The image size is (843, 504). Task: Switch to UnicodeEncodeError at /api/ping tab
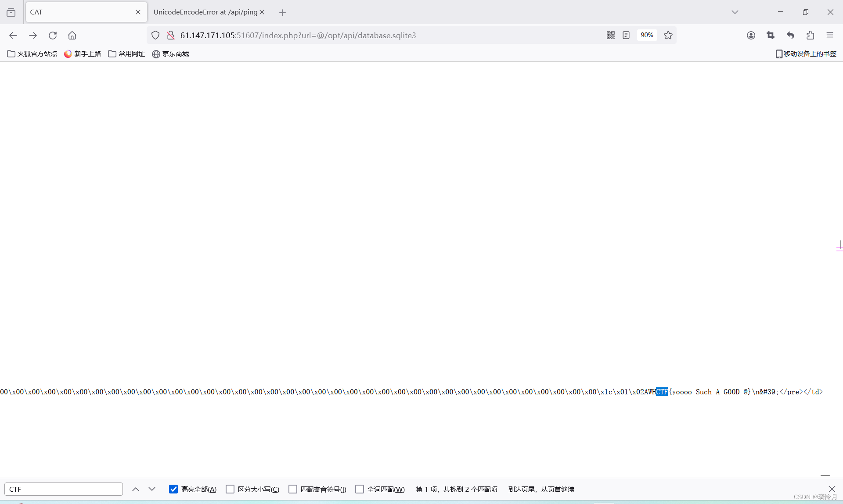(x=205, y=12)
